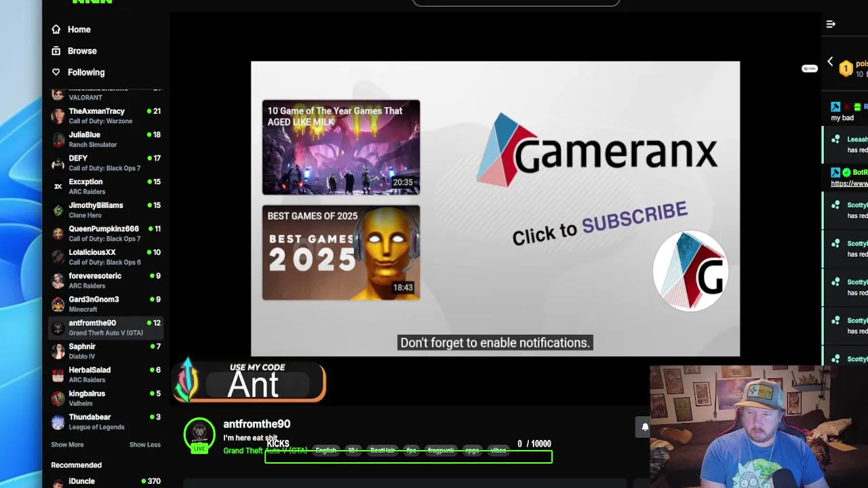Screen dimensions: 868x488
Task: Click Saphnir's Diablo IV avatar
Action: click(x=58, y=351)
